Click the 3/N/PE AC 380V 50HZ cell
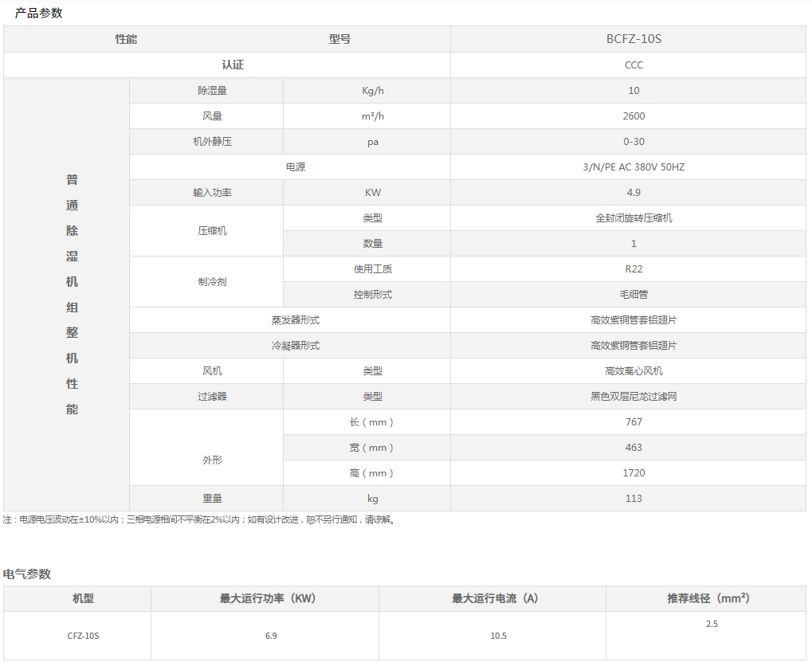The image size is (812, 666). click(634, 167)
